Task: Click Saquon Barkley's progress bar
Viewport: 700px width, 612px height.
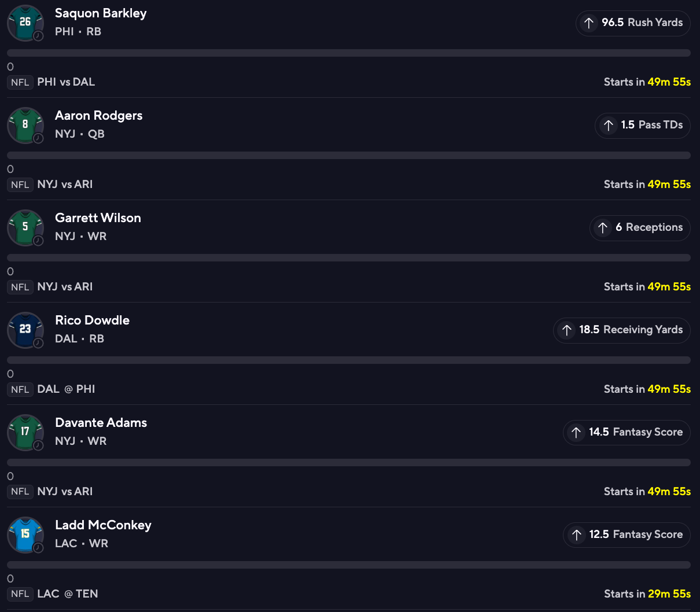Action: click(x=349, y=53)
